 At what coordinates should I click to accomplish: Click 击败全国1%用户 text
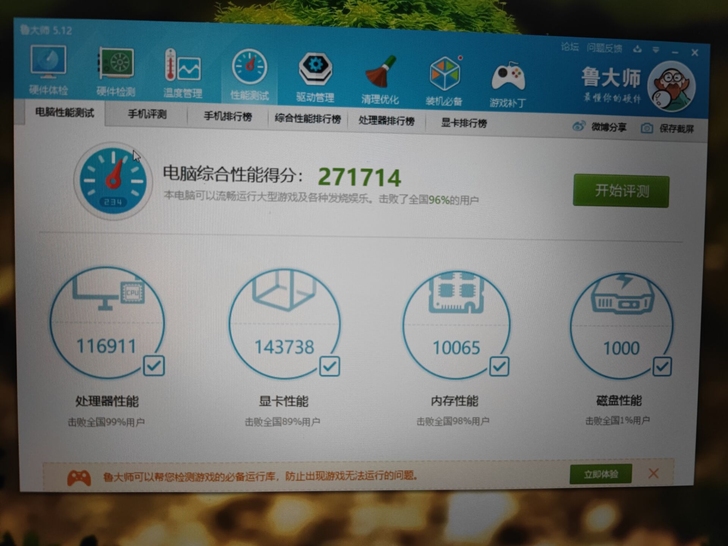click(x=617, y=421)
